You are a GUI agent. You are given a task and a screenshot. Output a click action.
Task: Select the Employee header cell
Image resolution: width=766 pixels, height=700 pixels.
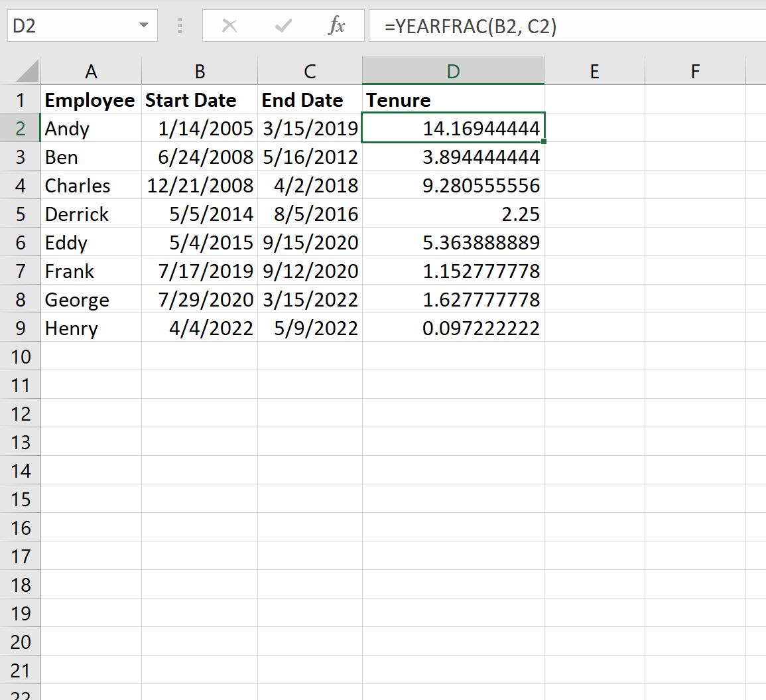(x=91, y=100)
